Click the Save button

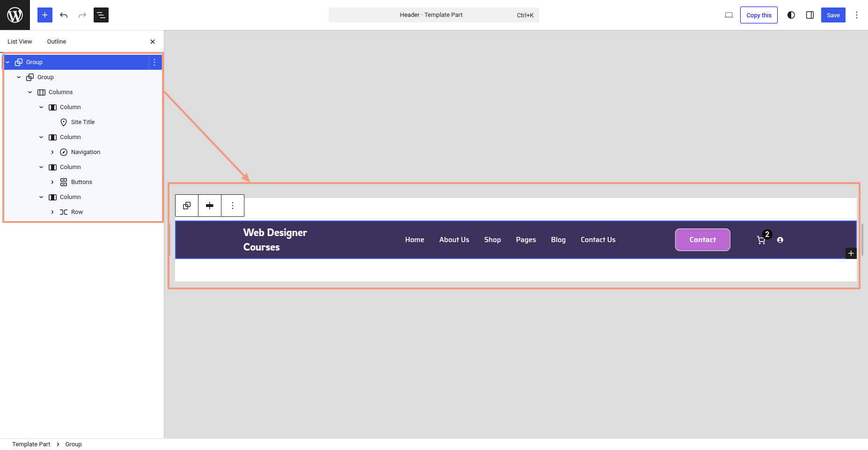coord(833,15)
